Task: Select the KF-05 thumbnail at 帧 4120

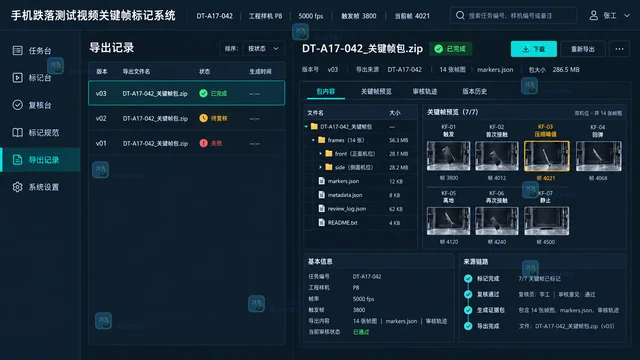Action: point(449,221)
